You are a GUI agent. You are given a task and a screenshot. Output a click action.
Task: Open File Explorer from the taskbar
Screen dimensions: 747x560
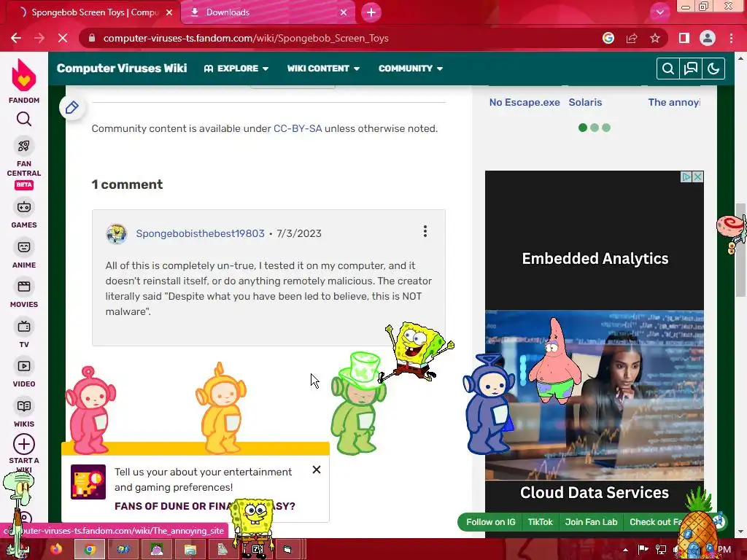190,549
